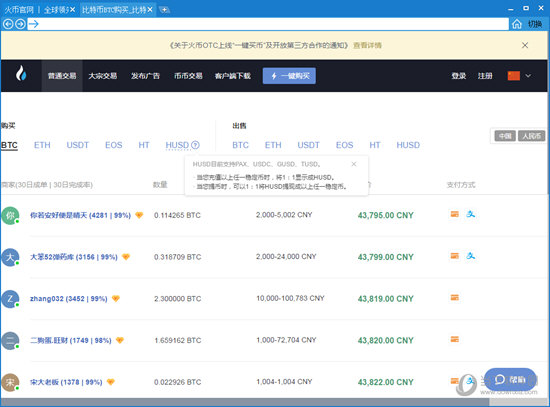Open the 查看详情 link in banner
Viewport: 550px width, 407px height.
pos(367,45)
